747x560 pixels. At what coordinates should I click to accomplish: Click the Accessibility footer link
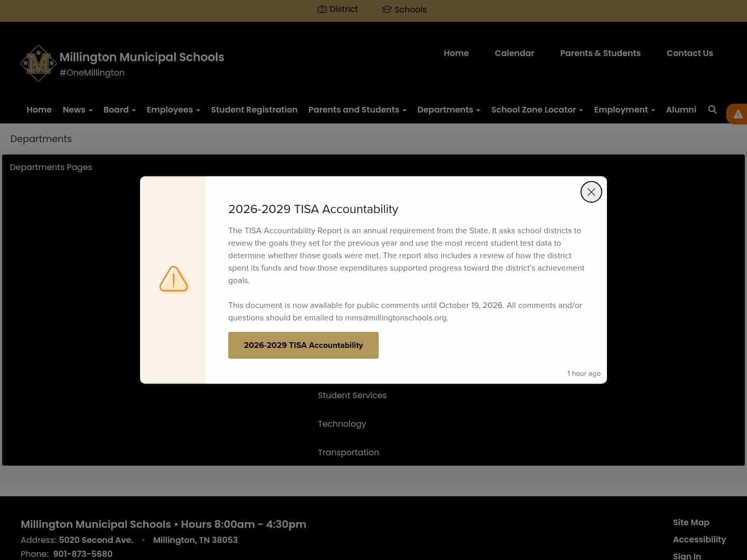click(x=699, y=539)
